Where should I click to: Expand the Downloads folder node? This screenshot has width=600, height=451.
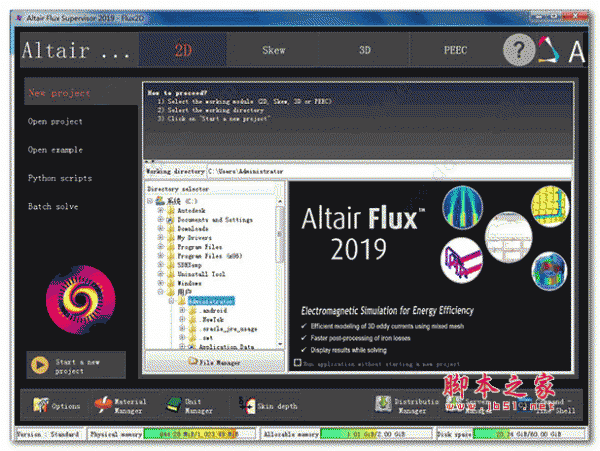[161, 228]
